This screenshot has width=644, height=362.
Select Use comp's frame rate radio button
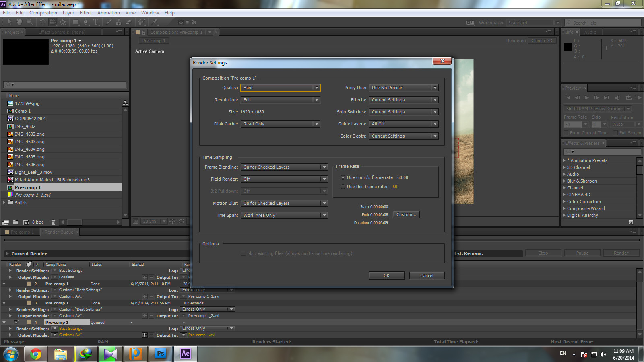[x=343, y=177]
